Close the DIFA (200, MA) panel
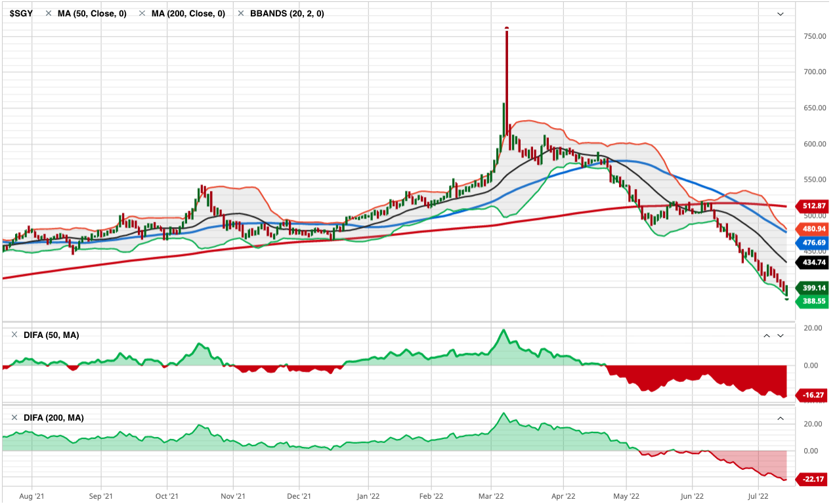The width and height of the screenshot is (837, 504). pos(14,417)
